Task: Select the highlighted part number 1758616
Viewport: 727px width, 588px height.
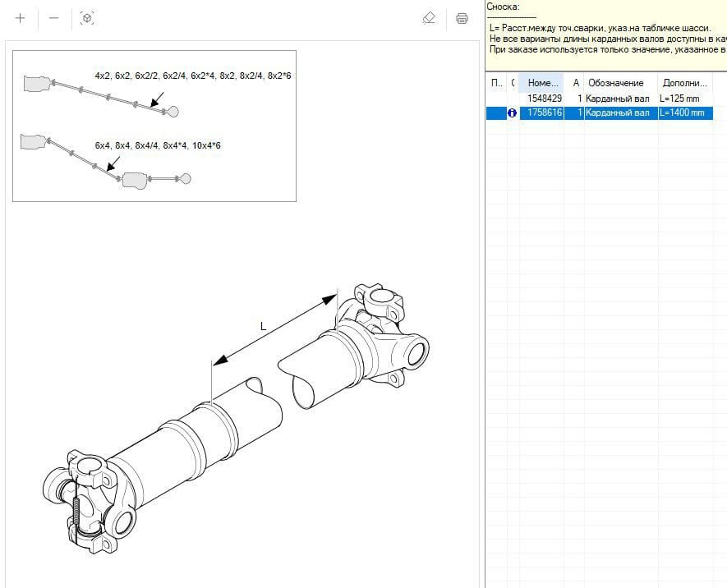Action: (544, 113)
